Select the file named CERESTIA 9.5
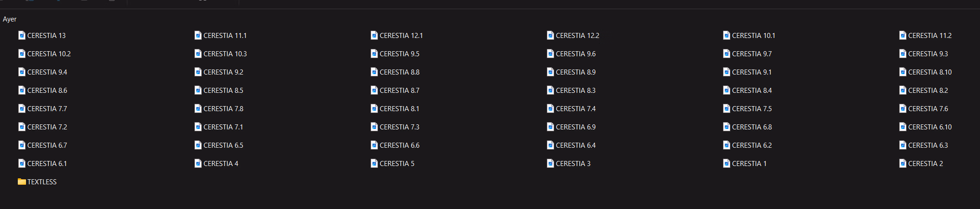 point(395,54)
